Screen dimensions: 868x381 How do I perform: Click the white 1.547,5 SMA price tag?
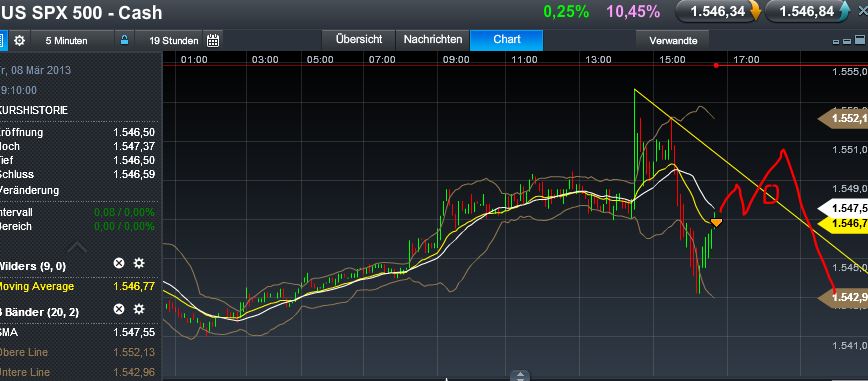pyautogui.click(x=843, y=208)
